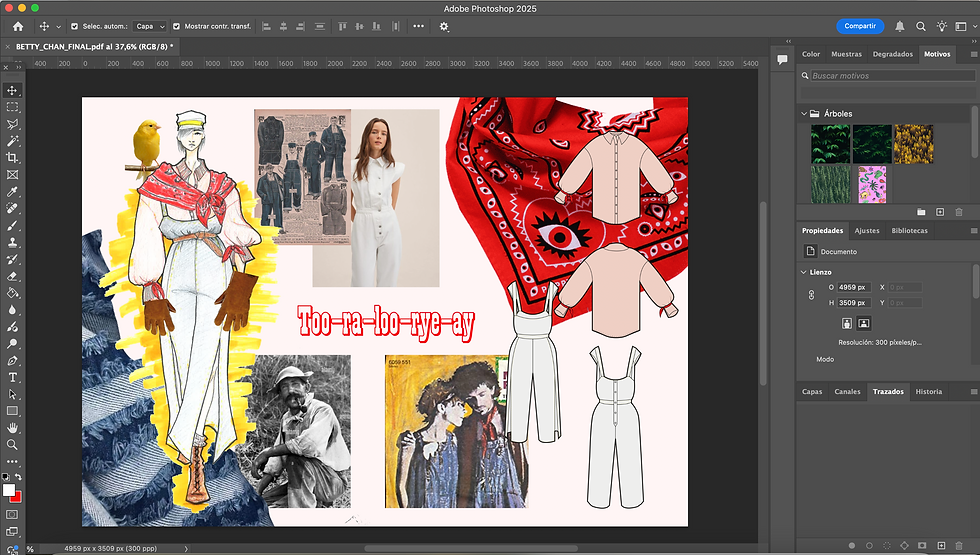
Task: Open the Capa auto-select dropdown
Action: click(150, 26)
